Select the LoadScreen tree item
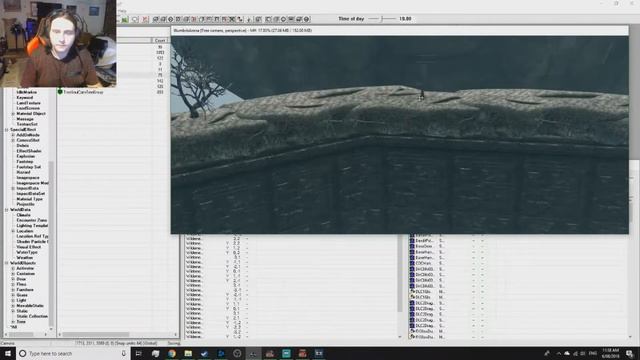 tap(28, 108)
